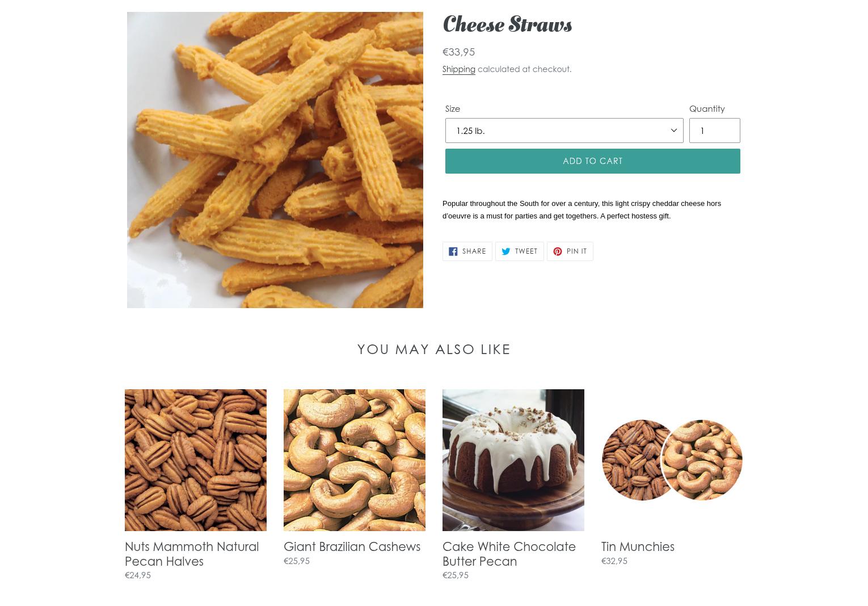Click the Tweet label on the Twitter button

(526, 251)
